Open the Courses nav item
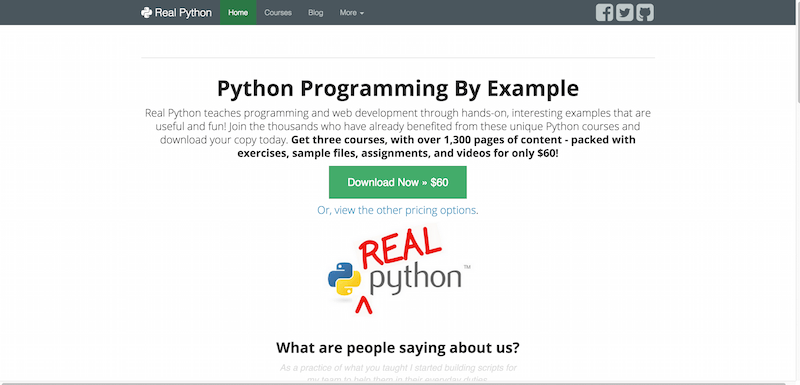The image size is (800, 385). 278,12
